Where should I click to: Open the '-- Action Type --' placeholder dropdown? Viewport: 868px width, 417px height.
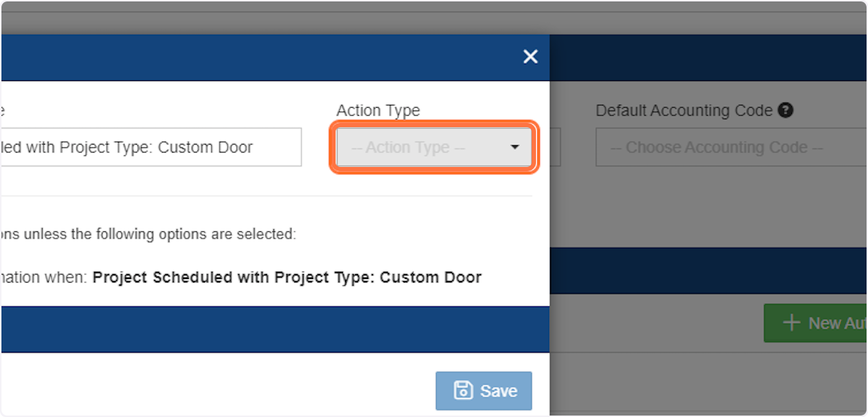click(x=434, y=147)
